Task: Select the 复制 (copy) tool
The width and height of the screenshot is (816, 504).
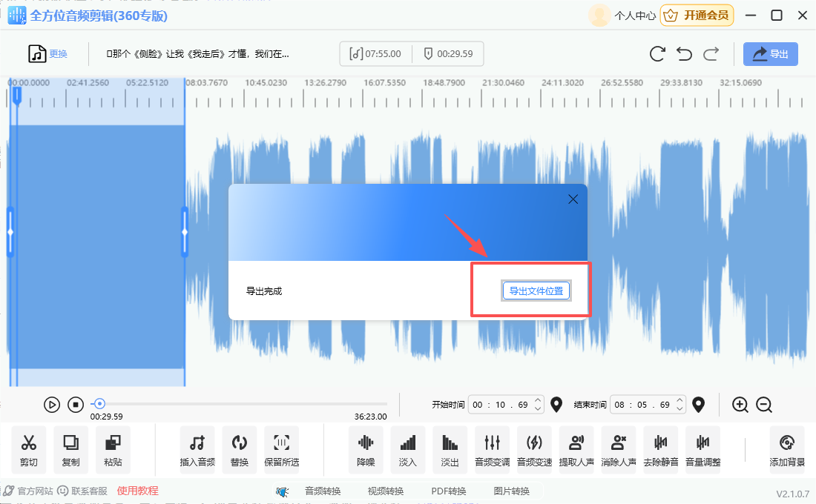Action: point(70,450)
